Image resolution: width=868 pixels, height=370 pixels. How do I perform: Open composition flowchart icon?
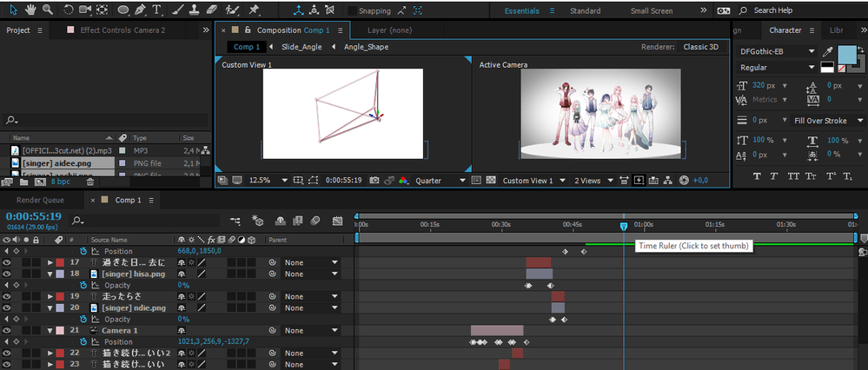(x=667, y=181)
